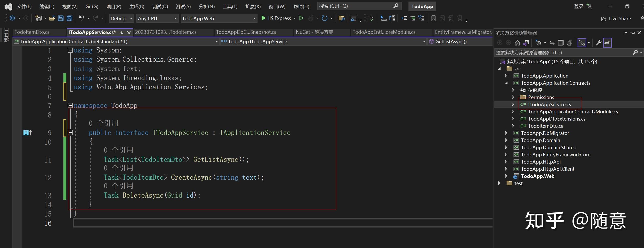The image size is (644, 248).
Task: Select TodoItemDto.cs in Solution Explorer
Action: [545, 126]
